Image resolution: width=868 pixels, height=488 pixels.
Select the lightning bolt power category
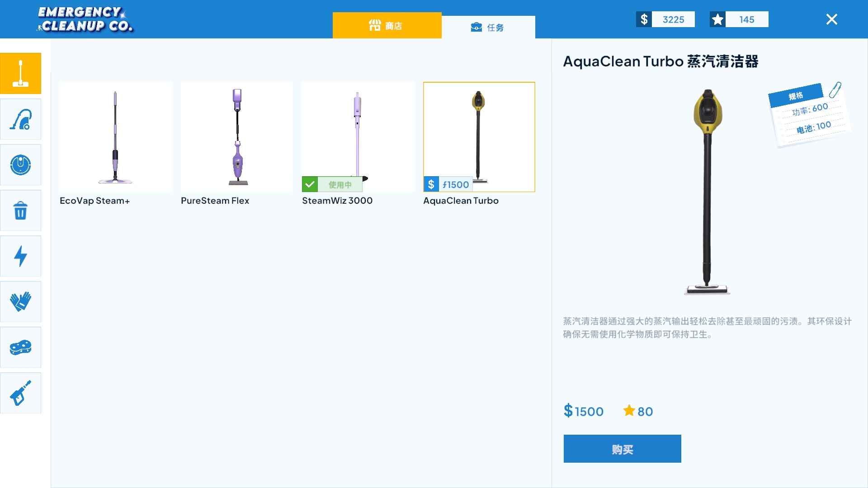click(20, 256)
